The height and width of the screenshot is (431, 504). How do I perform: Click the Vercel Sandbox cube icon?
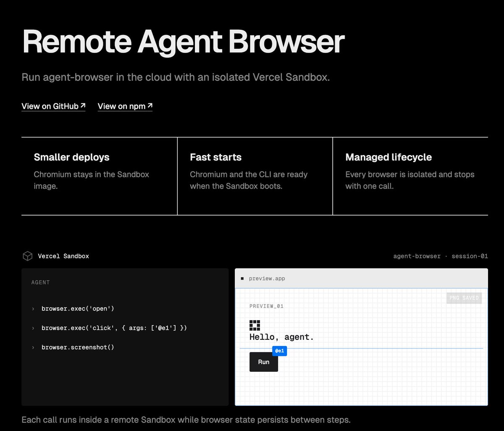click(27, 256)
